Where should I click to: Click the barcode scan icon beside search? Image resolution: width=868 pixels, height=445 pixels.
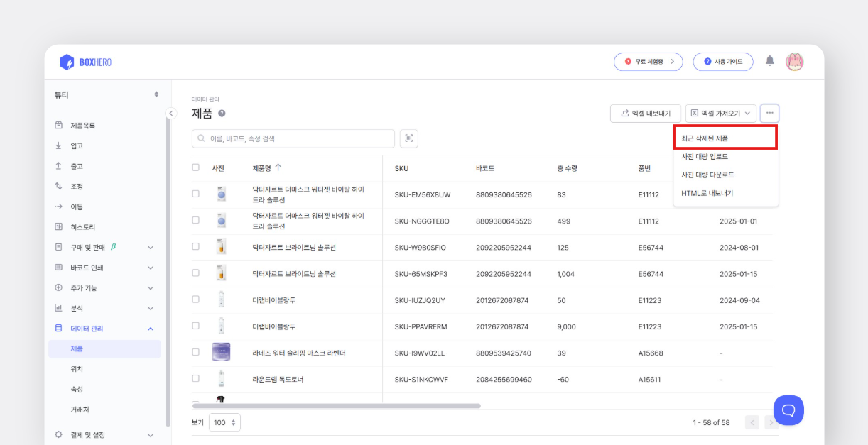409,138
